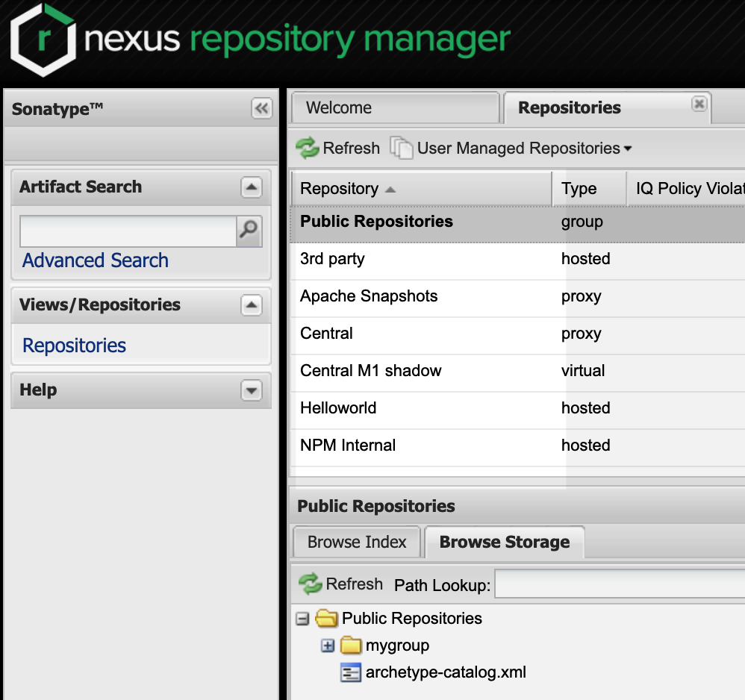Select archetype-catalog.xml in the storage tree
This screenshot has height=700, width=745.
tap(446, 672)
